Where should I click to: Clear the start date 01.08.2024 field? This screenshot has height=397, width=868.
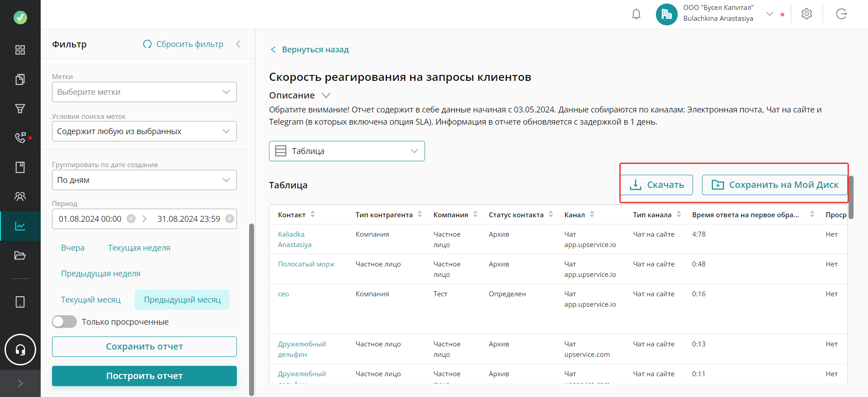(131, 219)
